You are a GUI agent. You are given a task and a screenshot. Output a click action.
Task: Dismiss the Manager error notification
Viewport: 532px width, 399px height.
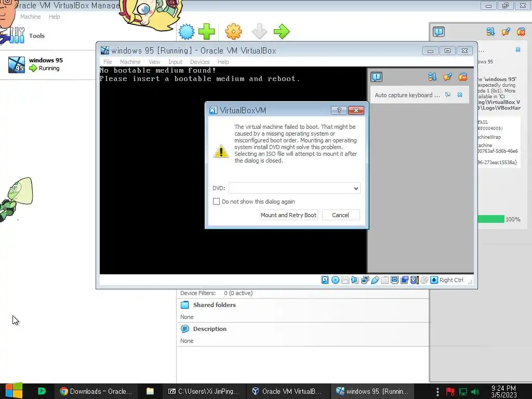pos(518,49)
